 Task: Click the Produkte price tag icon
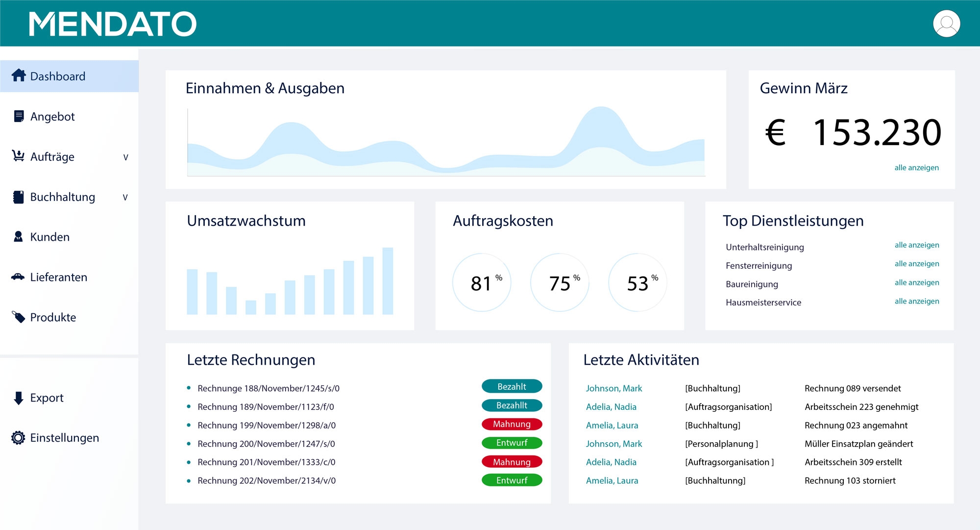[19, 317]
